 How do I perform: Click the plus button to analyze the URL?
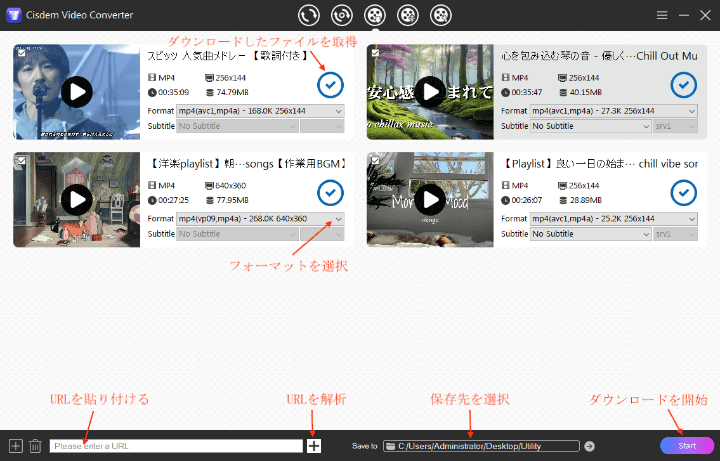(x=314, y=446)
